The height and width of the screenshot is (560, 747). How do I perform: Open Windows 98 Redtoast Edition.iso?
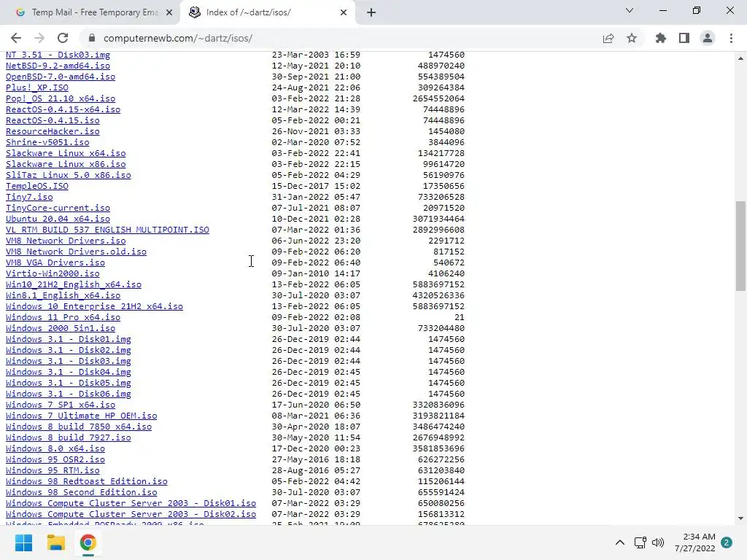[87, 482]
